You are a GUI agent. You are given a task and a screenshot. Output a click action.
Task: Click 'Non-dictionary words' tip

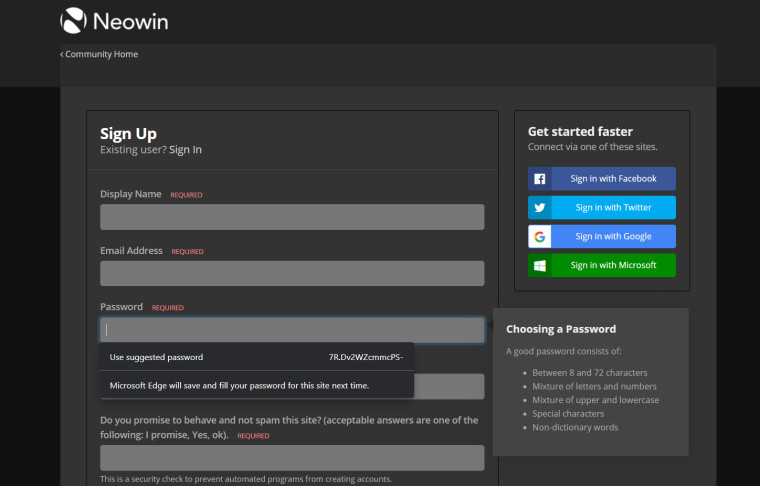pyautogui.click(x=575, y=427)
